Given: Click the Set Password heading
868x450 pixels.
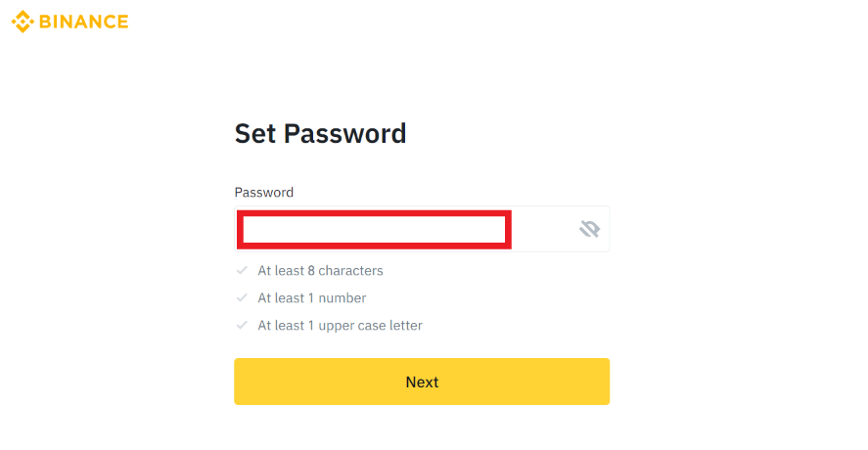Looking at the screenshot, I should tap(321, 133).
